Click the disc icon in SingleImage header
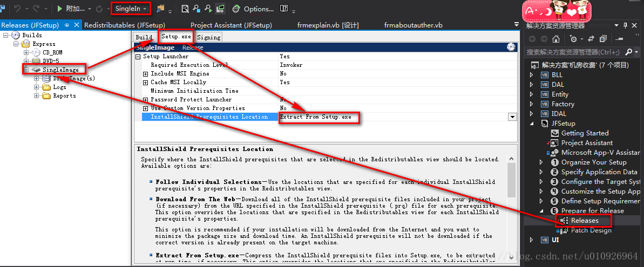644x267 pixels. (x=511, y=47)
